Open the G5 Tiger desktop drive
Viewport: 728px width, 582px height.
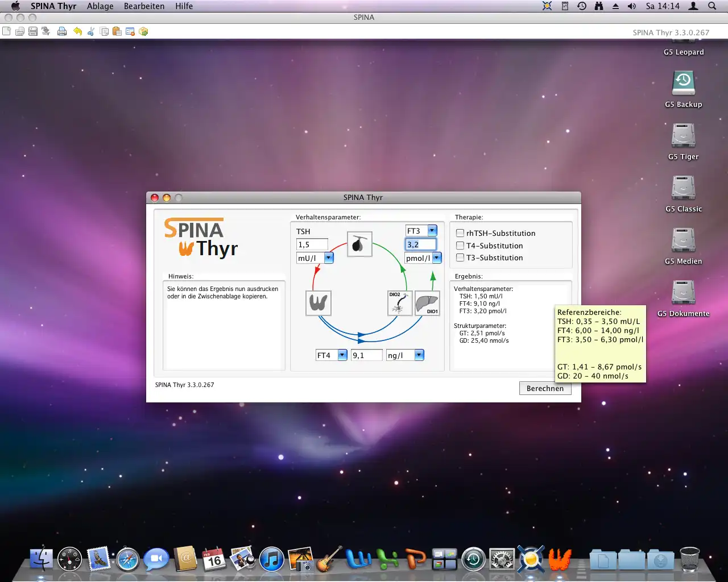coord(684,142)
